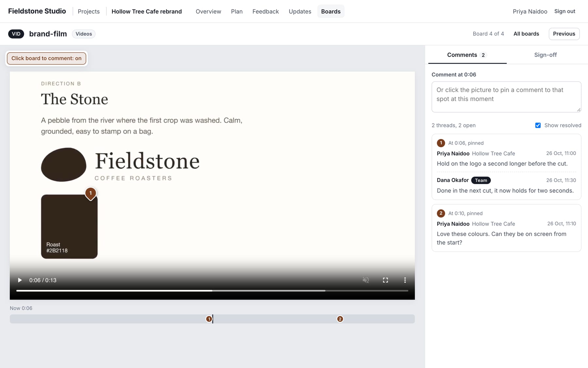Click the VID badge icon
This screenshot has height=368, width=588.
[x=16, y=34]
